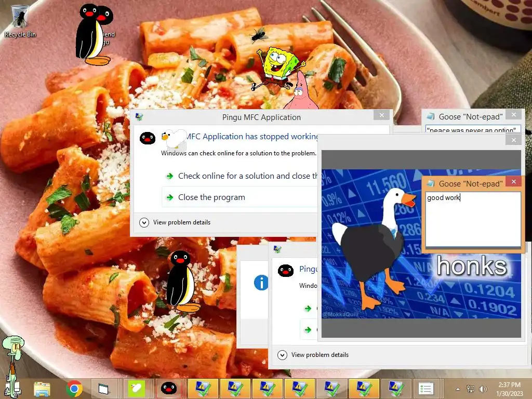The height and width of the screenshot is (399, 532).
Task: Click the Pingu figure standing beside the info dialog
Action: [182, 281]
